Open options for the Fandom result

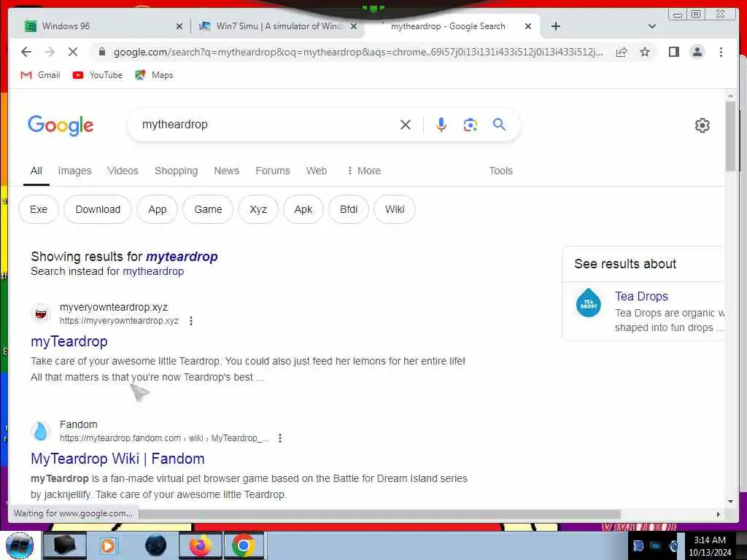280,437
